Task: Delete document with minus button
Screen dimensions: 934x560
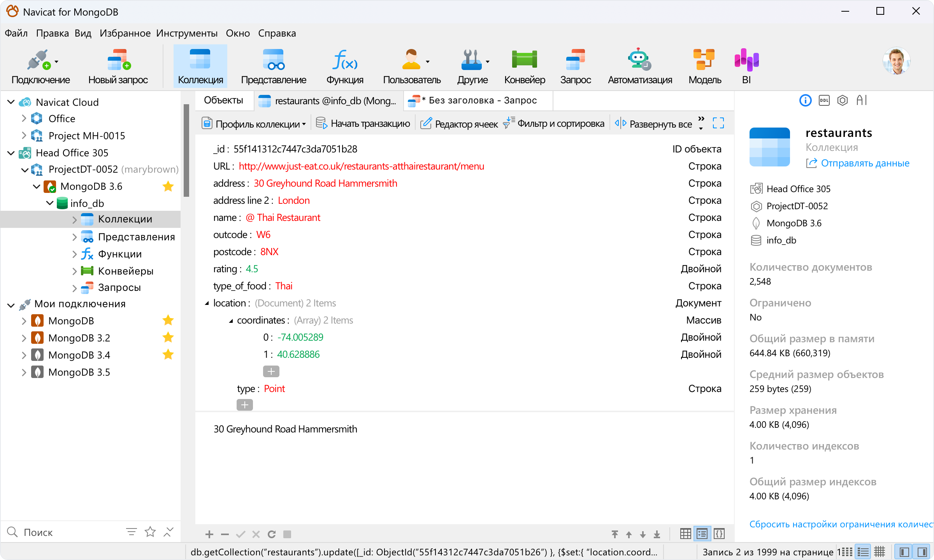Action: pyautogui.click(x=225, y=534)
